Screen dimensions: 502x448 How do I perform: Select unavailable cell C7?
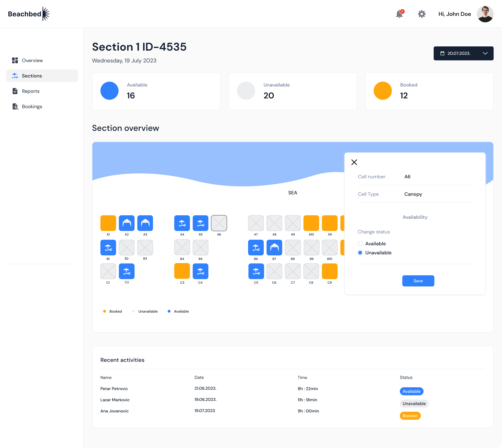[x=293, y=271]
